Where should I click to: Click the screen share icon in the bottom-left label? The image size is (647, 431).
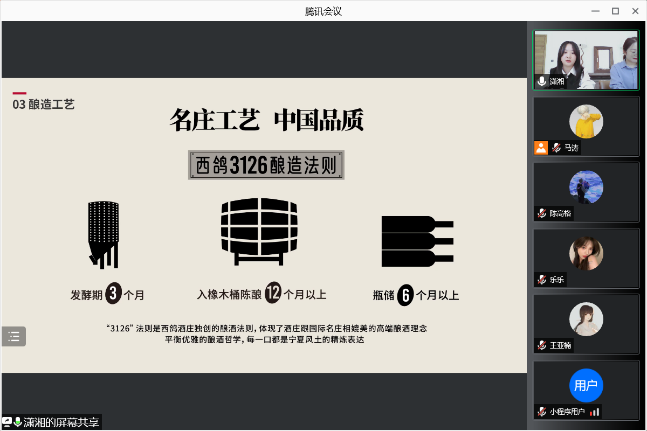tap(7, 422)
